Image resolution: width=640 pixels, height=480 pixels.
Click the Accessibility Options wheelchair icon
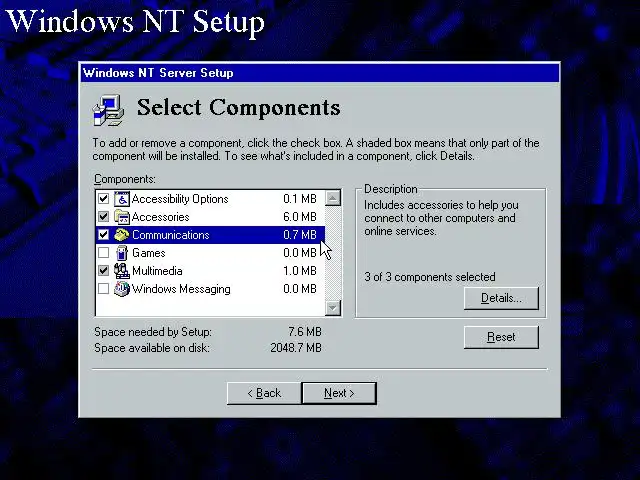click(122, 199)
